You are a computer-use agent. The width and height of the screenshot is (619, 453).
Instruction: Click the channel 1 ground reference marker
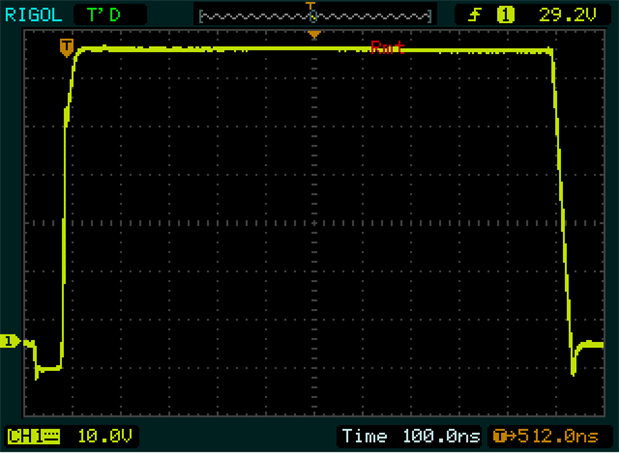tap(10, 341)
